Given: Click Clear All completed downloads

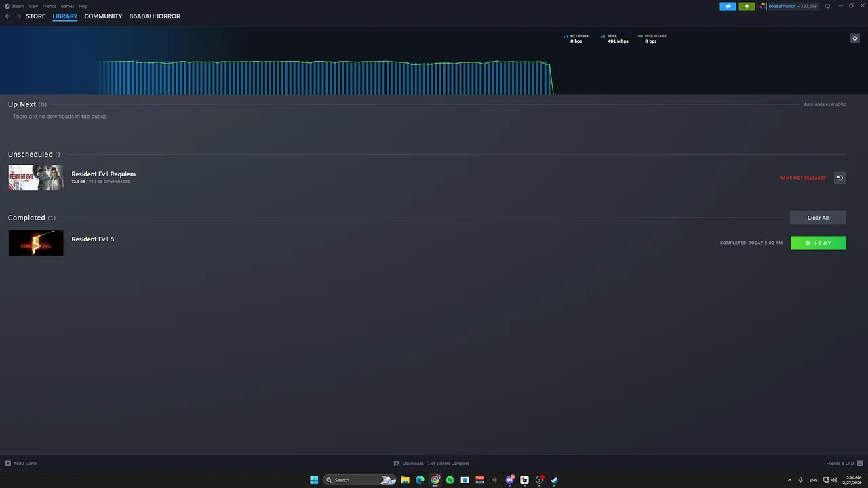Looking at the screenshot, I should coord(818,218).
